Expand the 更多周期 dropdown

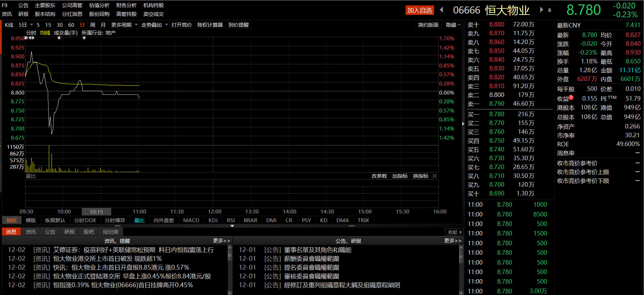[136, 25]
